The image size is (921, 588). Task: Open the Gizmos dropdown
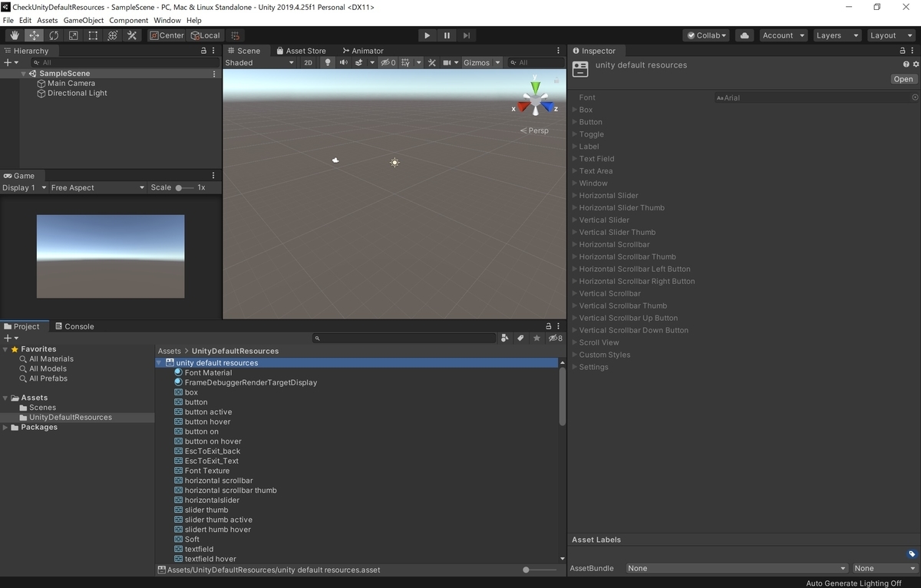(481, 63)
